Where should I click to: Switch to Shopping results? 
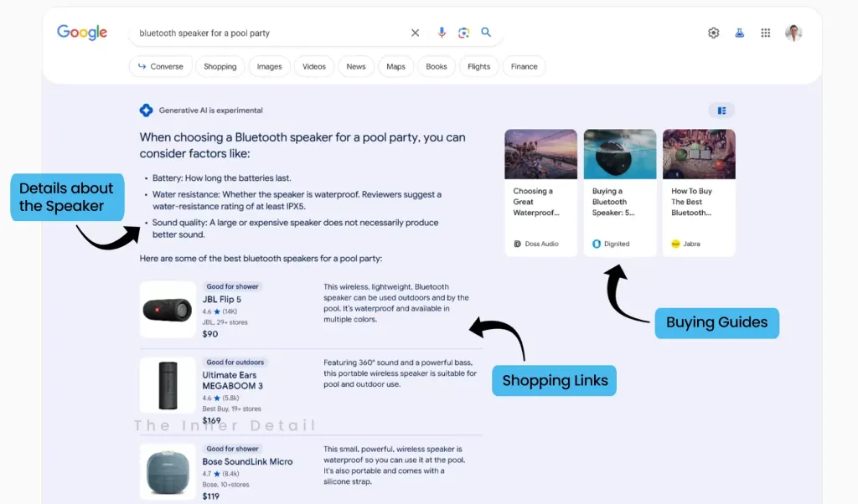tap(220, 67)
